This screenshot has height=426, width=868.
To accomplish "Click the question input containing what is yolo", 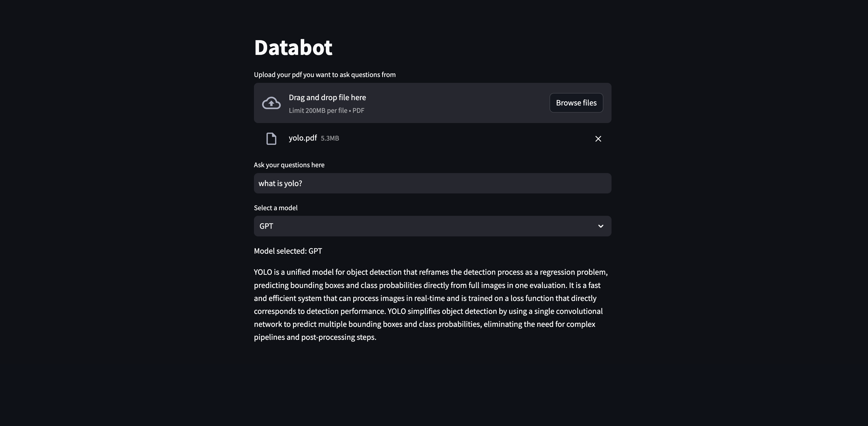I will pos(432,183).
